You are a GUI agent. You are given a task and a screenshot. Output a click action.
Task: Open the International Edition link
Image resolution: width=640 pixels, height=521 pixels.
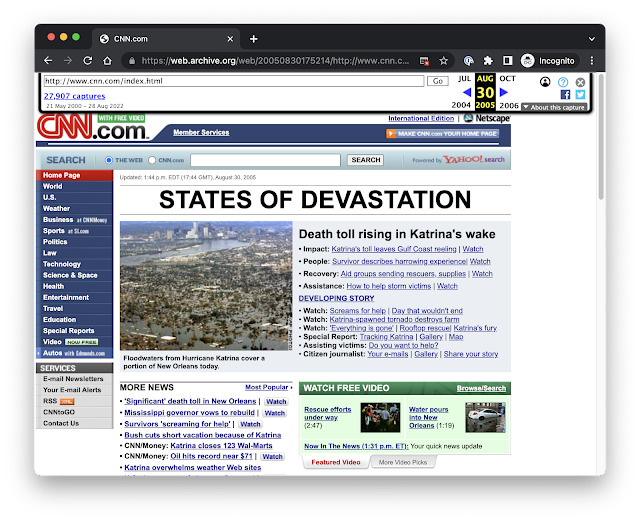[x=421, y=118]
